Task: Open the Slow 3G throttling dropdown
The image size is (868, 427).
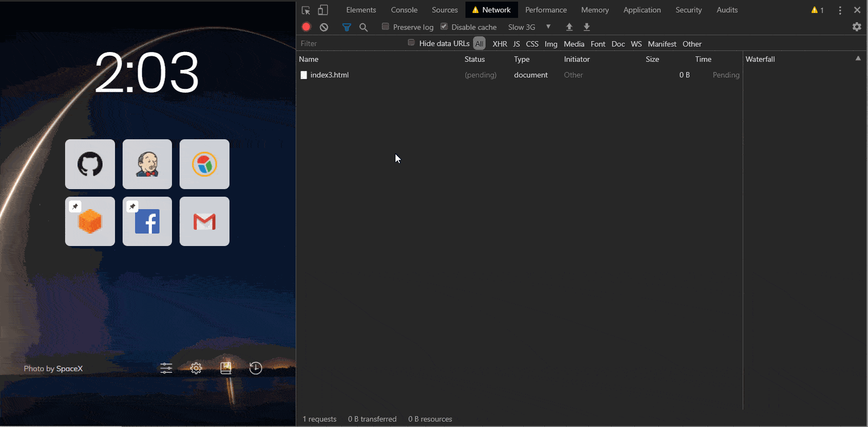Action: 529,27
